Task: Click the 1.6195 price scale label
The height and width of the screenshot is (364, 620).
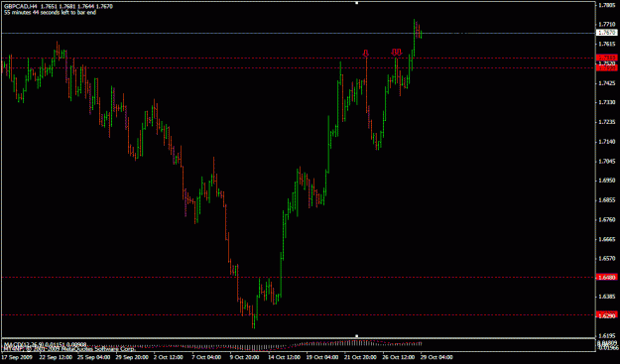Action: [x=608, y=335]
